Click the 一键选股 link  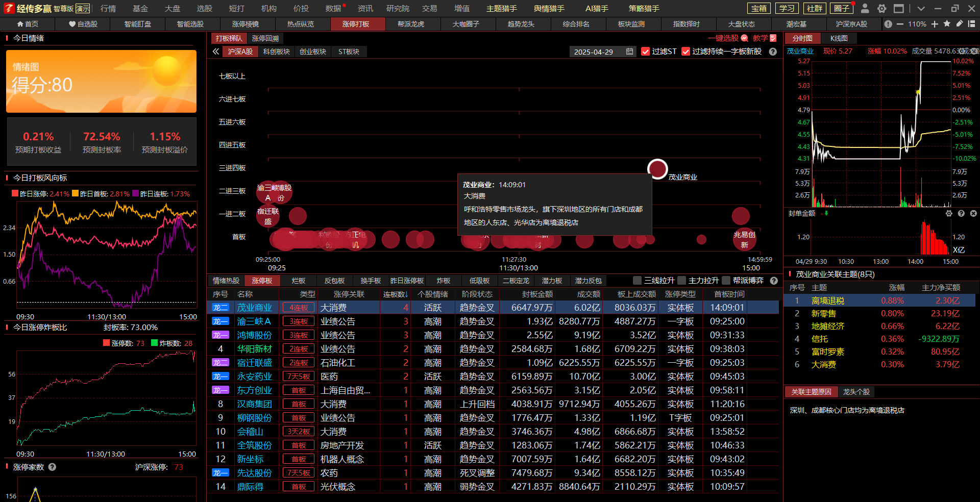(723, 38)
